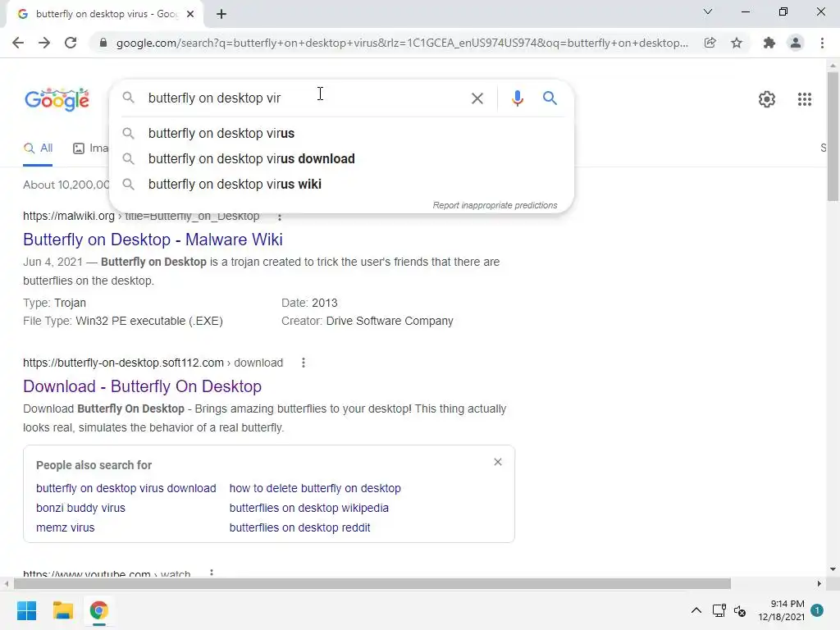Image resolution: width=840 pixels, height=630 pixels.
Task: Select suggestion 'butterfly on desktop virus download'
Action: tap(341, 159)
